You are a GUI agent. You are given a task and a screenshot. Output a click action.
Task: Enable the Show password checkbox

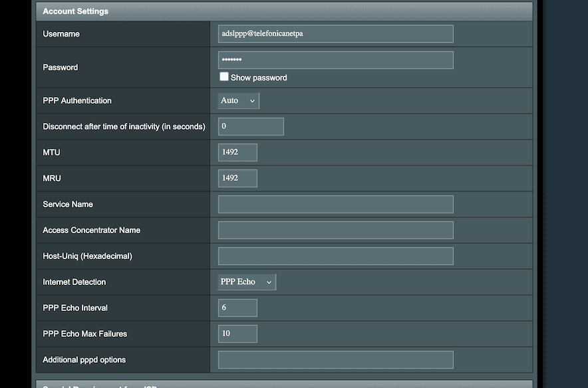coord(224,77)
